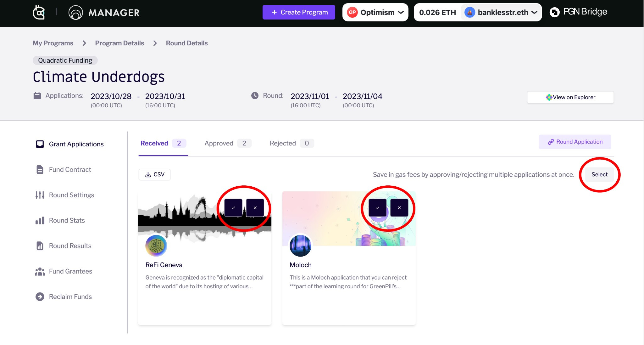Click the Optimism OP red network icon

[352, 13]
